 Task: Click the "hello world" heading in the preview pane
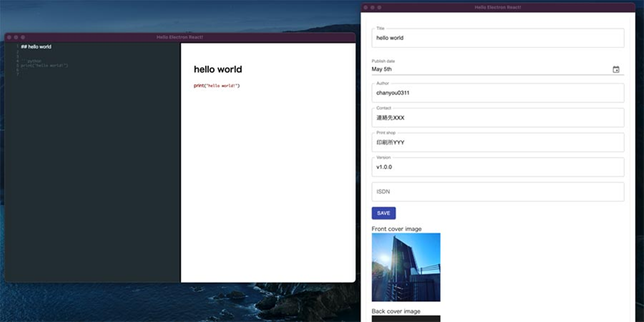(x=218, y=69)
